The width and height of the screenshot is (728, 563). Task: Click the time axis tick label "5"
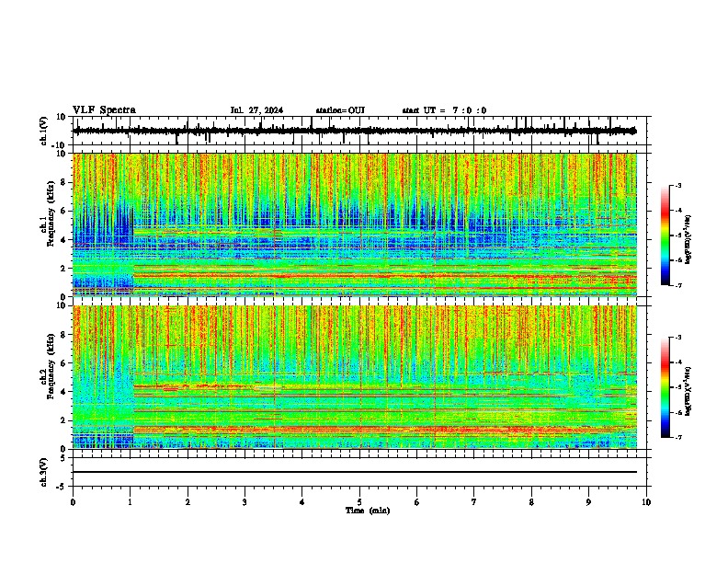point(359,502)
